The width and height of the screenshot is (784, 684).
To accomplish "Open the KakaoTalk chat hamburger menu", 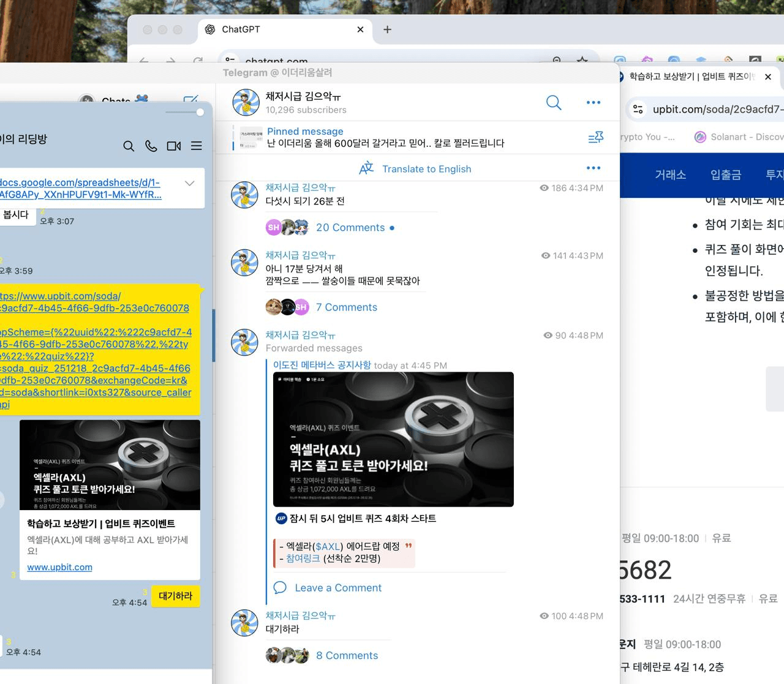I will point(197,146).
